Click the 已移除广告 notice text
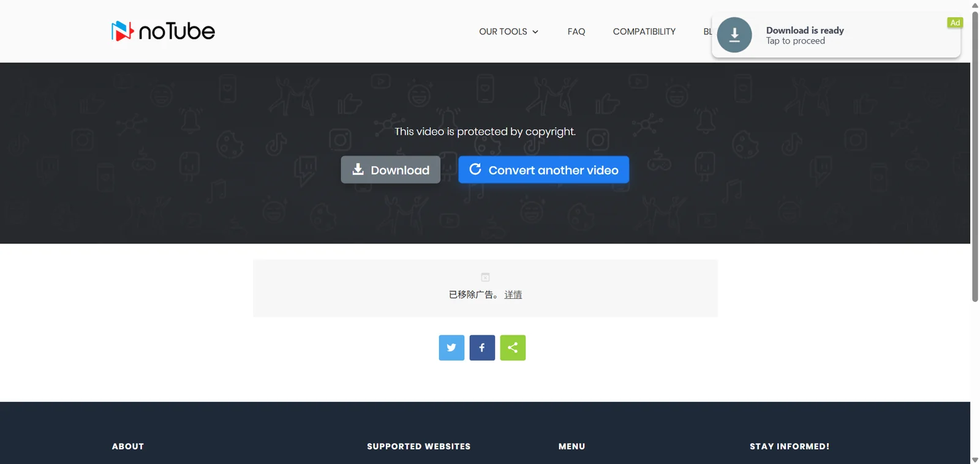980x464 pixels. click(x=475, y=294)
